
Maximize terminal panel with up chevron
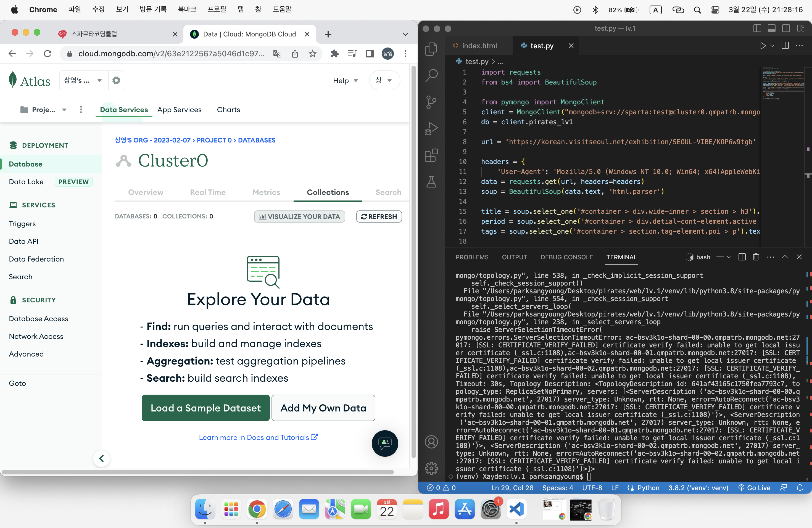pos(785,257)
